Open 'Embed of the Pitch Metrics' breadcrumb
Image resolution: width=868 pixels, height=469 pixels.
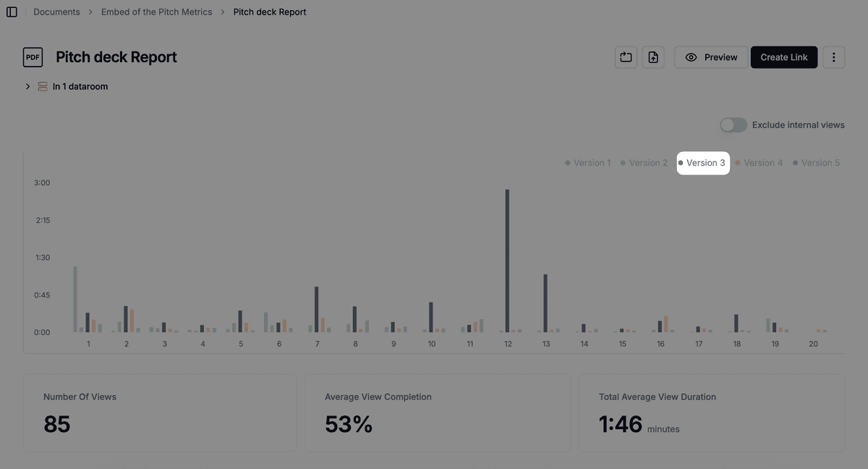[x=157, y=12]
